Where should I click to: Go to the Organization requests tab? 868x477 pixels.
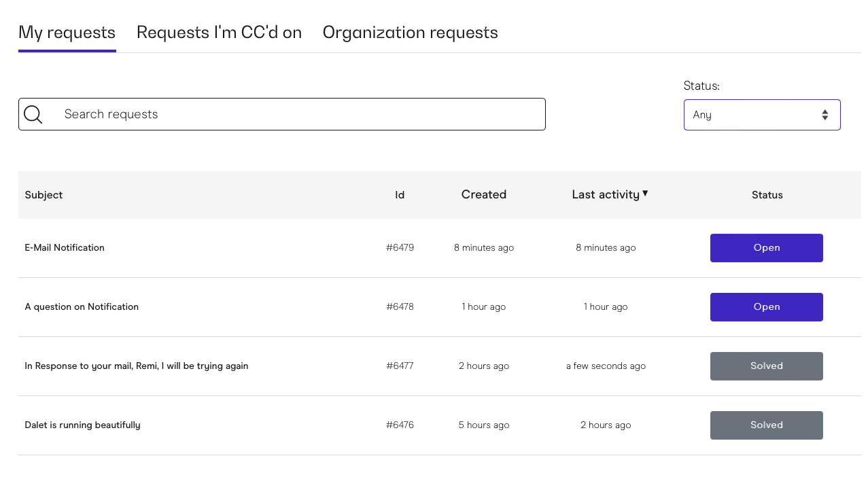tap(410, 33)
